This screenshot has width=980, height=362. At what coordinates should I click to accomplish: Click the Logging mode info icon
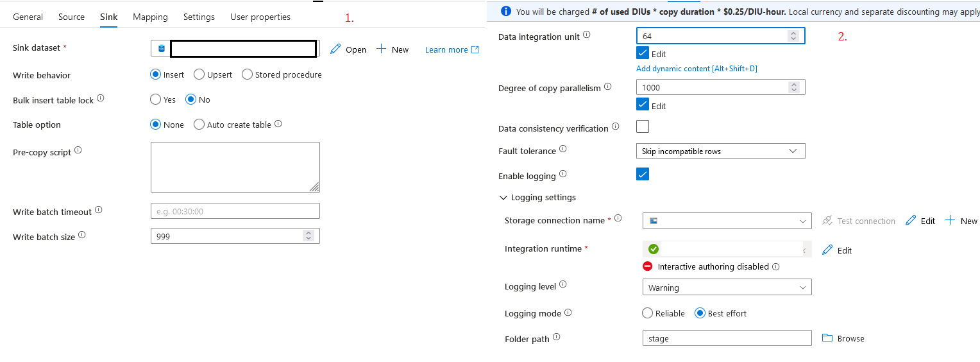(568, 313)
